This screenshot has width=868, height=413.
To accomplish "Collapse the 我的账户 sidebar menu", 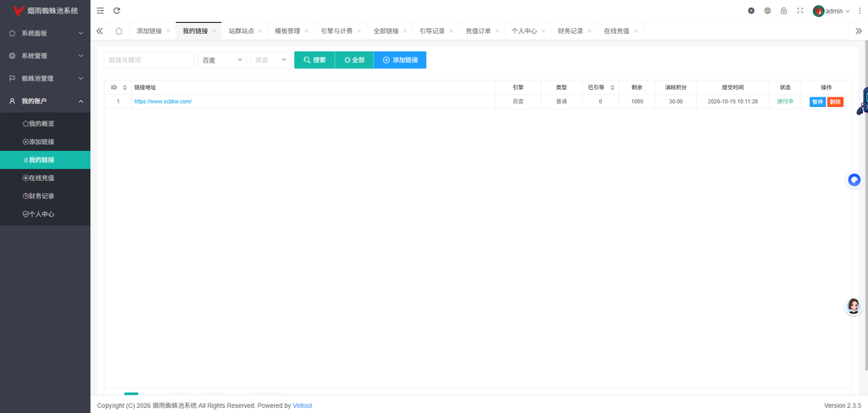I will pos(45,101).
